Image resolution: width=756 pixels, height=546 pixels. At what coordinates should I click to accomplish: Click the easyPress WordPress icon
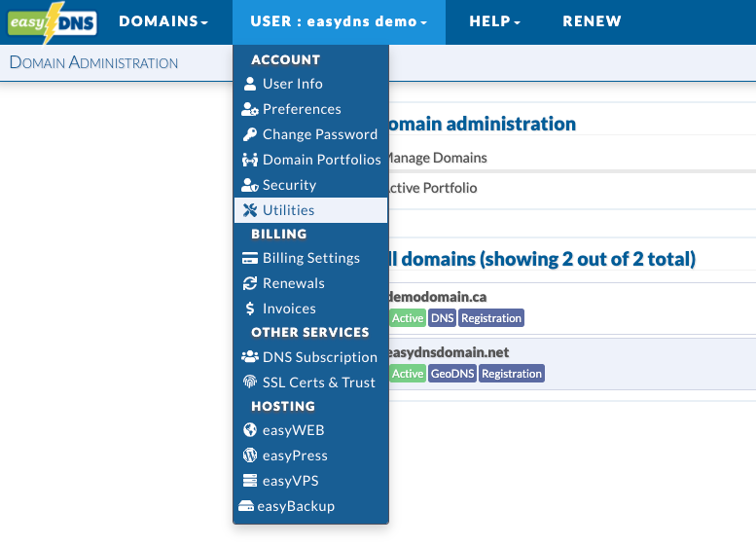(x=250, y=455)
